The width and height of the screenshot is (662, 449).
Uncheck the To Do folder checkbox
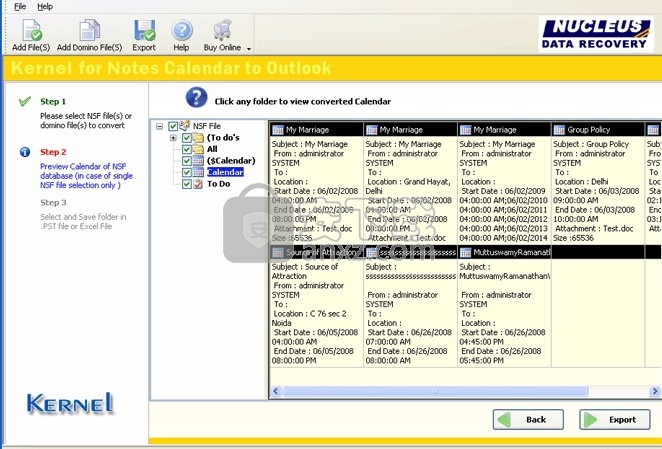click(x=187, y=184)
